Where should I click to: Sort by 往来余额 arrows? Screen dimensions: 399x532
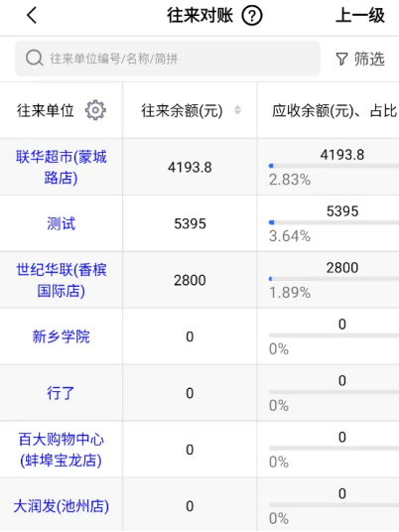pos(237,110)
